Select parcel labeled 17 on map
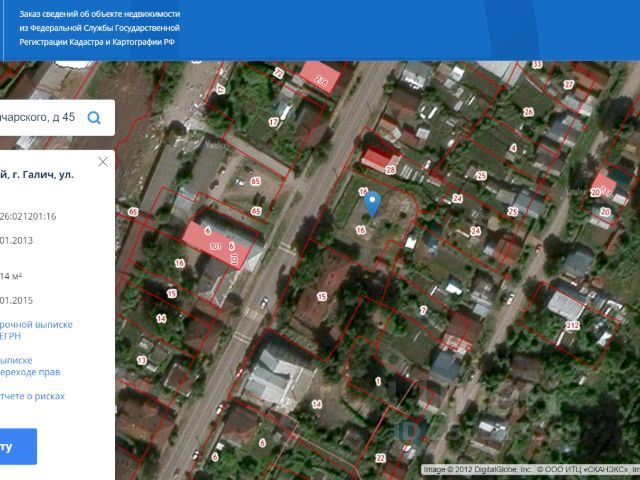 click(273, 122)
